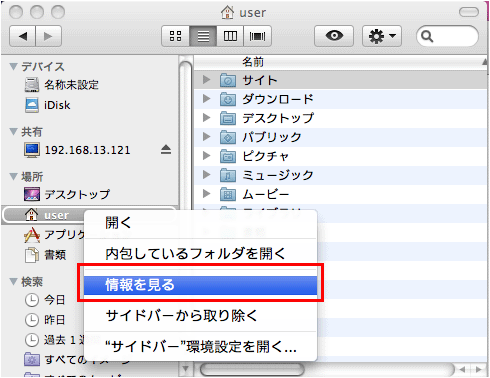The image size is (490, 378).
Task: Select the ムービー folder icon
Action: [x=228, y=194]
